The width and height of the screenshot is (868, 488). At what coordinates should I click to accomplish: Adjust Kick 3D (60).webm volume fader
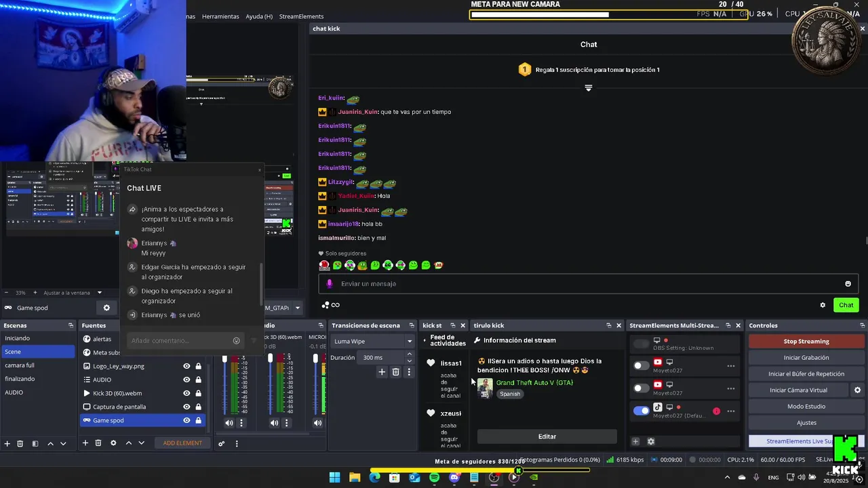click(x=270, y=359)
